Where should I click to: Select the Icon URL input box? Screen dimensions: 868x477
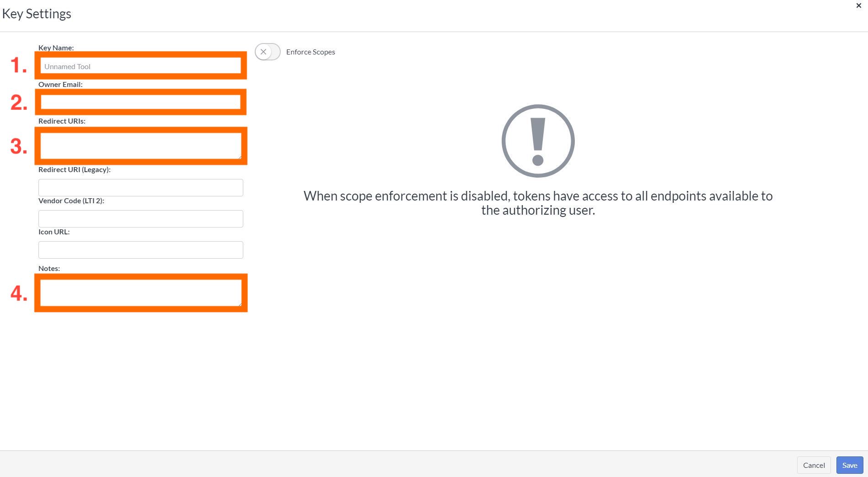140,249
